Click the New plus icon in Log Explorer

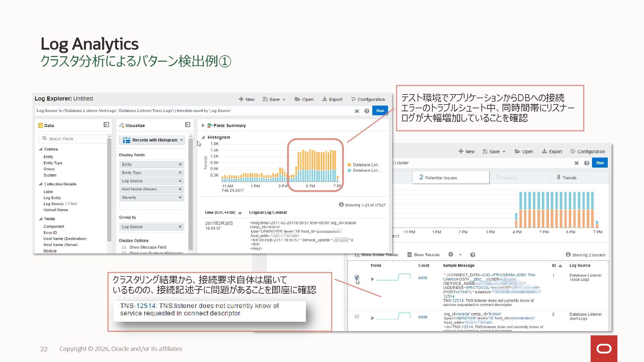point(241,99)
